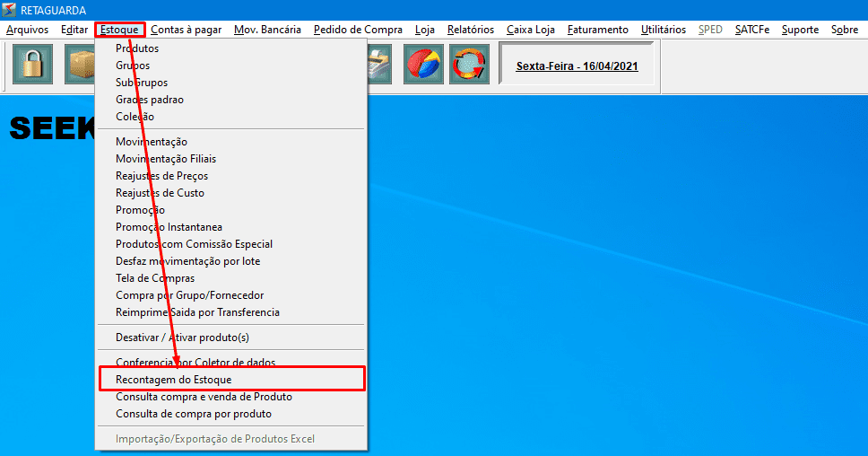The image size is (868, 456).
Task: Click Consulta de compra por produto
Action: (194, 414)
